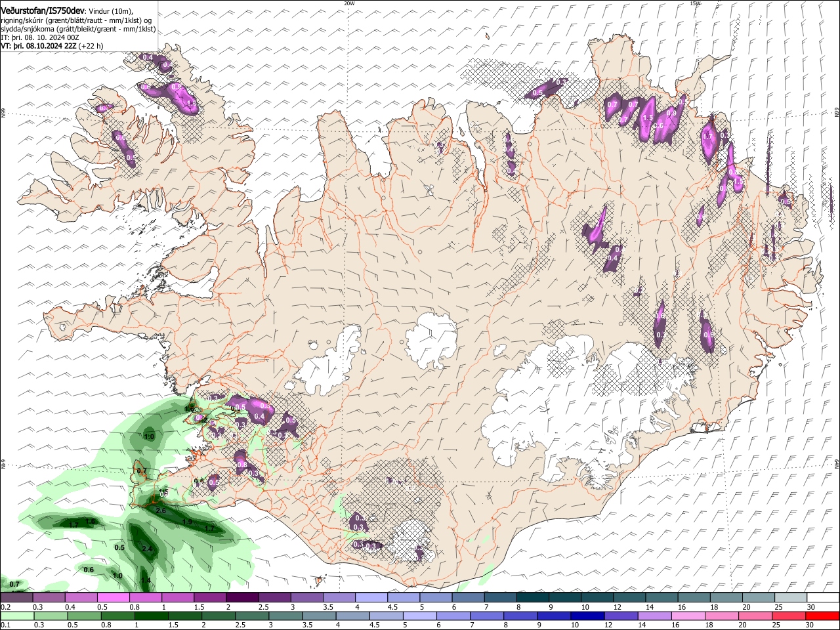Click the 'IT: þri. 08. 10. 2024 00Z' line
Image resolution: width=840 pixels, height=630 pixels.
pyautogui.click(x=40, y=37)
